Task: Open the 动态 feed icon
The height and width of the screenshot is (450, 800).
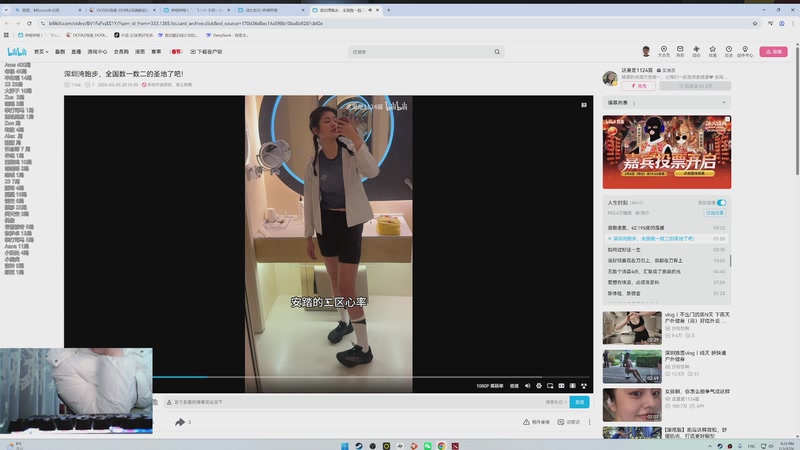Action: [696, 51]
